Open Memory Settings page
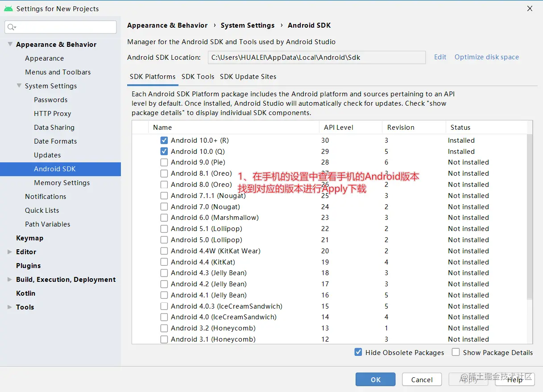This screenshot has width=543, height=392. coord(62,182)
